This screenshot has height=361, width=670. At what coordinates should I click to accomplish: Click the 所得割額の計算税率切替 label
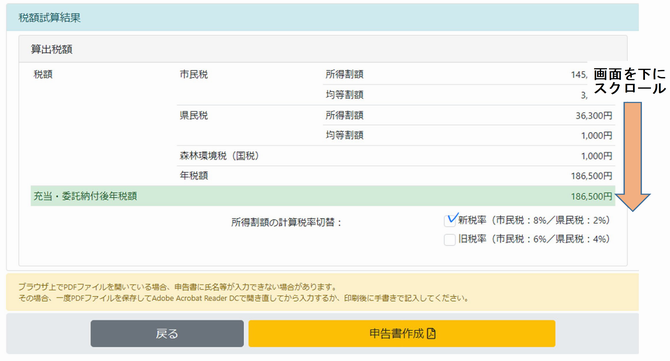point(287,222)
